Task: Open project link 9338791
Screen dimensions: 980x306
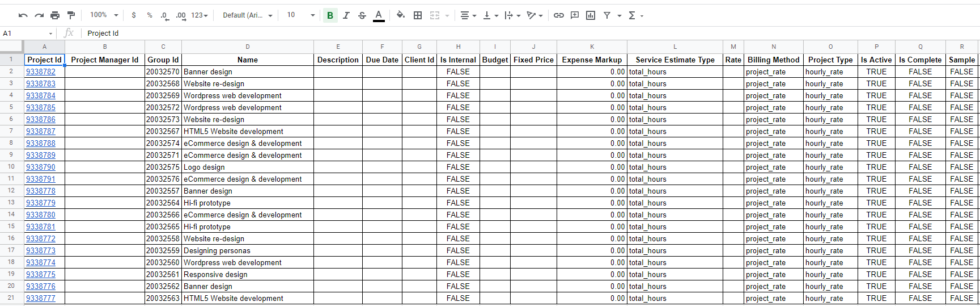Action: [x=41, y=179]
